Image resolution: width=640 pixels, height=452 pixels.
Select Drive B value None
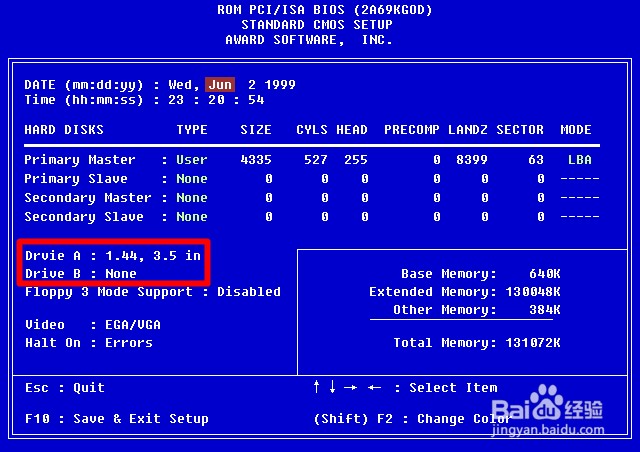point(121,274)
